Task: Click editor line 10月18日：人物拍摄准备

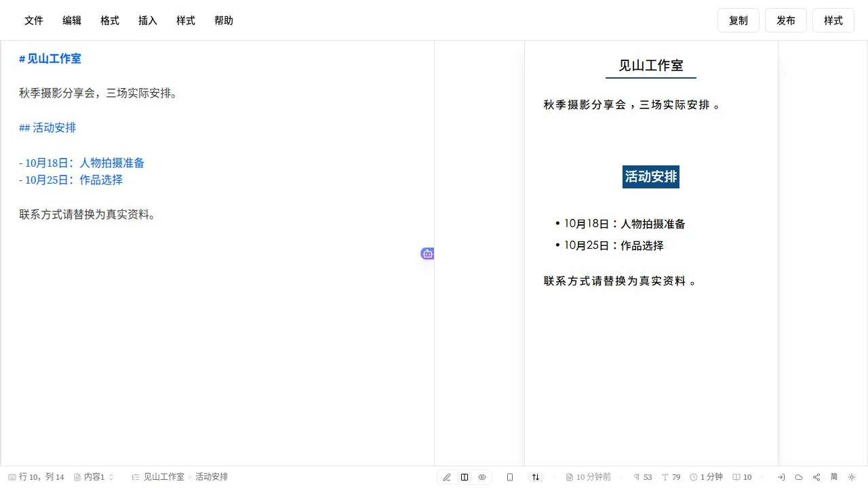Action: coord(82,163)
